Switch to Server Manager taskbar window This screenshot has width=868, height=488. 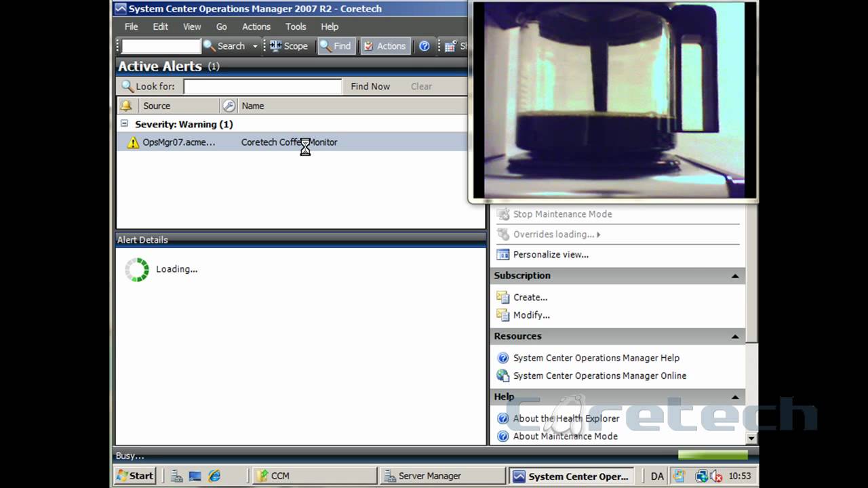coord(443,476)
